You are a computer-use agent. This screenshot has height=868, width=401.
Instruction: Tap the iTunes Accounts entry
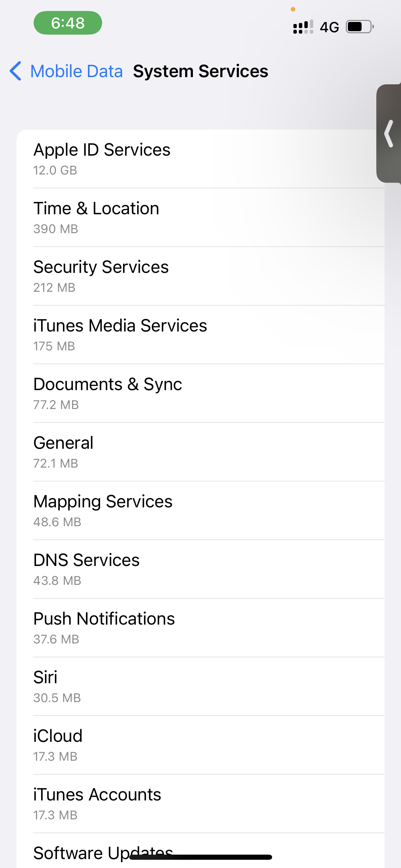200,804
